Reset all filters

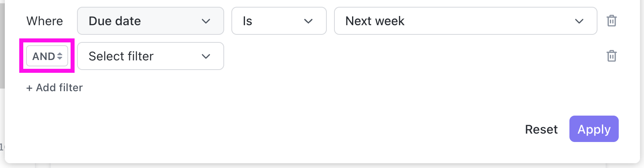point(541,129)
